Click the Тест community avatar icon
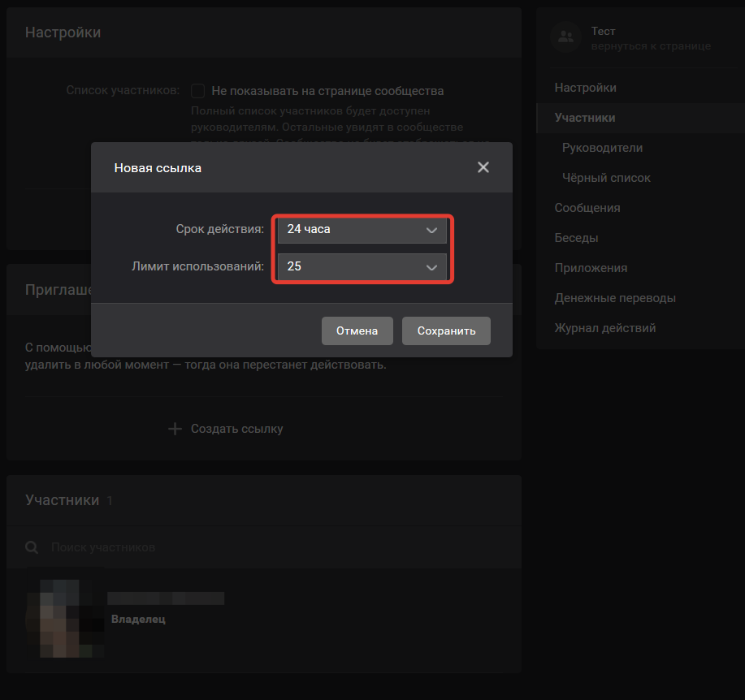 click(x=565, y=37)
